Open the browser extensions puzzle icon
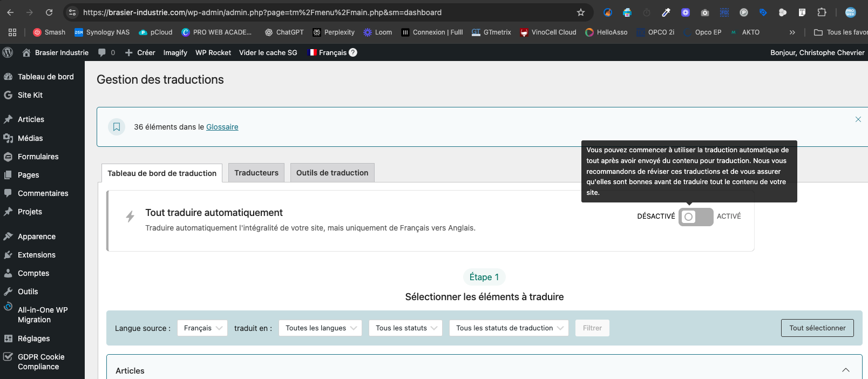Viewport: 868px width, 379px height. (822, 12)
